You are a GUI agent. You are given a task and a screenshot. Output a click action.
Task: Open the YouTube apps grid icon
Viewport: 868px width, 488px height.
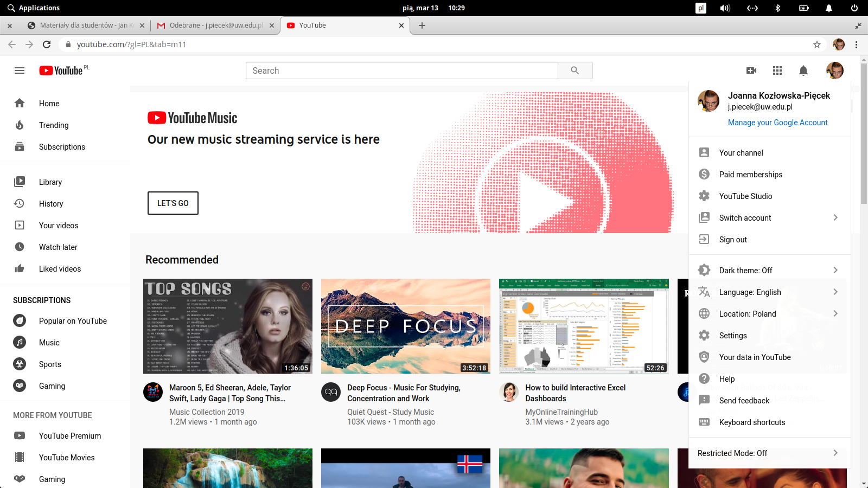777,70
